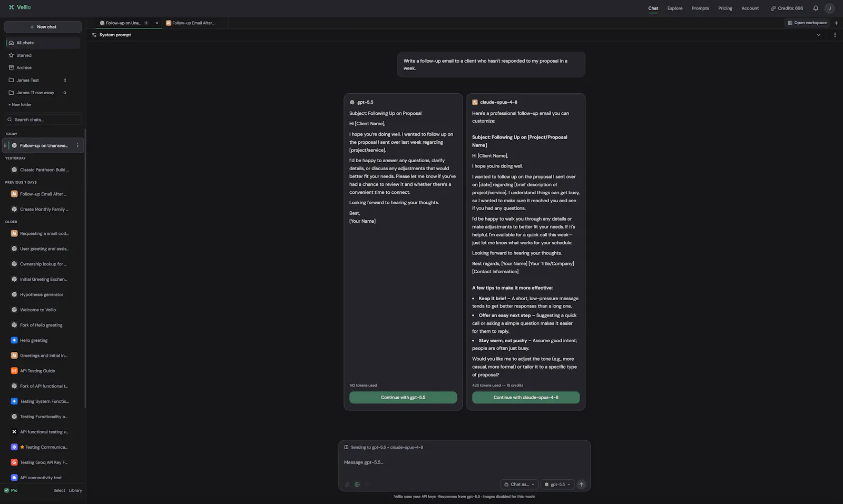Click the Gemini icon of Hello greeting chat

[14, 340]
